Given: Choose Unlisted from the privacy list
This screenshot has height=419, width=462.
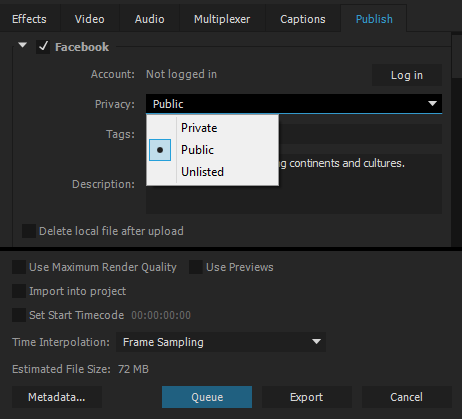Looking at the screenshot, I should (x=212, y=172).
